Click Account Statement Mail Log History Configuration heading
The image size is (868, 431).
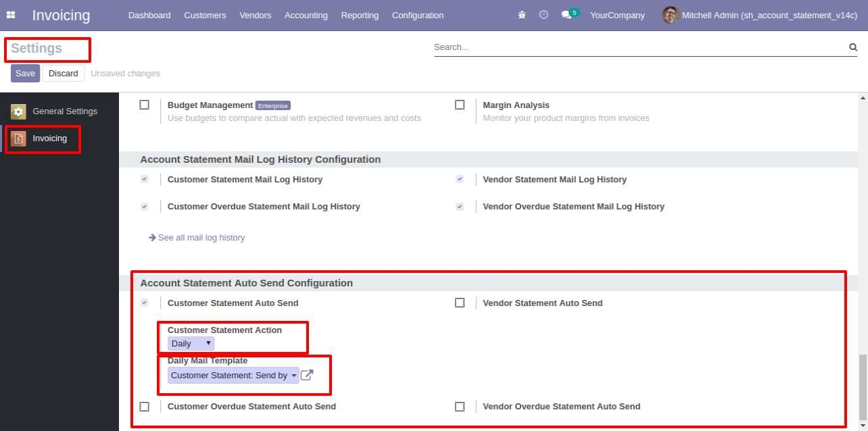pos(260,159)
